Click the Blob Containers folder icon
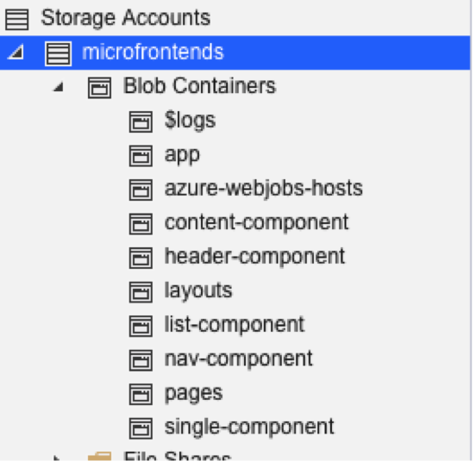Viewport: 476px width, 461px height. (x=99, y=88)
